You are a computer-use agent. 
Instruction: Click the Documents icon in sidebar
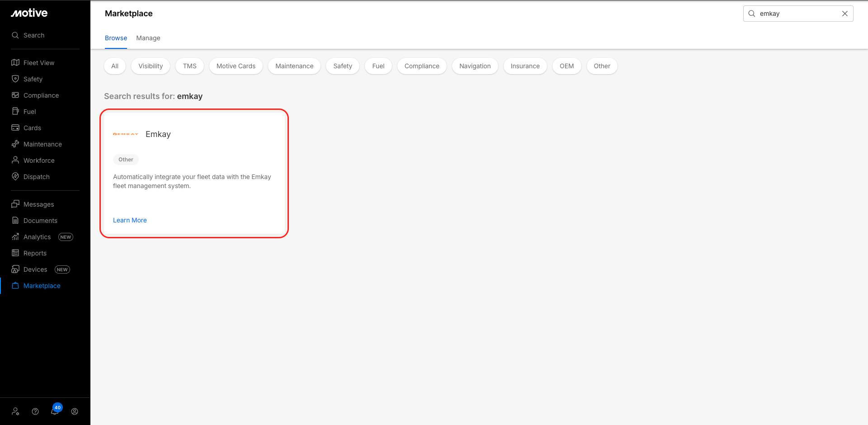[x=15, y=221]
